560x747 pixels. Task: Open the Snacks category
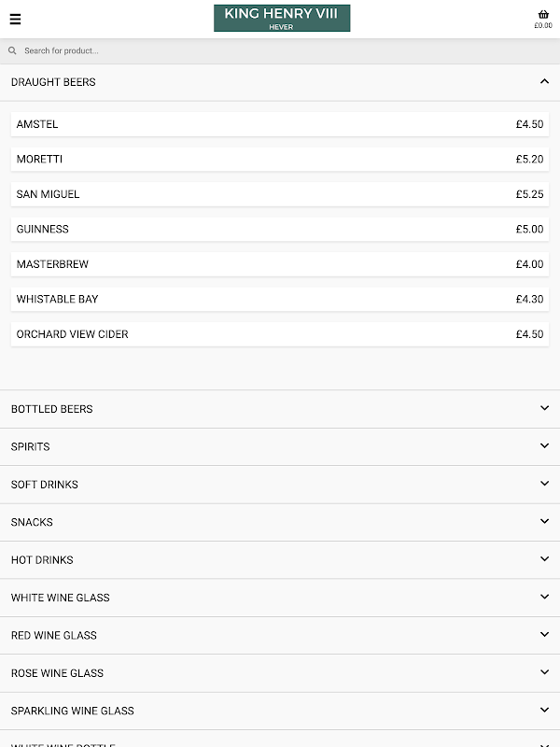point(280,522)
